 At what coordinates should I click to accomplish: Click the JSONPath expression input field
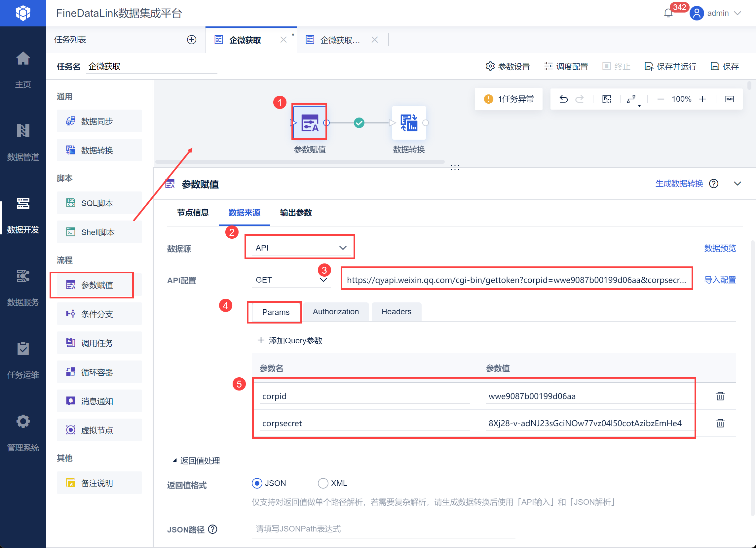383,529
